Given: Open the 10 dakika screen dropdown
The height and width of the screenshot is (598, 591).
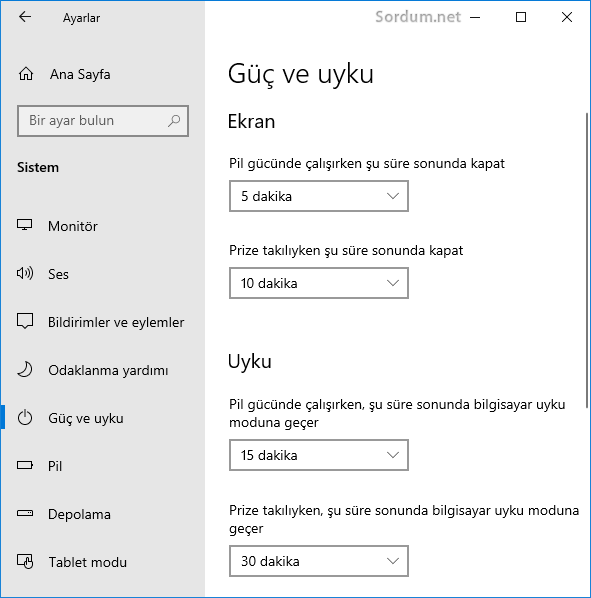Looking at the screenshot, I should [x=319, y=283].
